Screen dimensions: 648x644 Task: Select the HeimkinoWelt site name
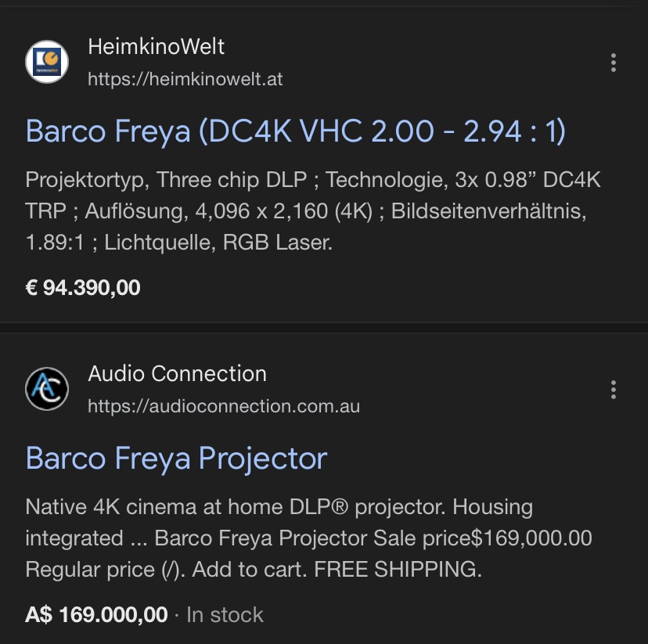157,46
